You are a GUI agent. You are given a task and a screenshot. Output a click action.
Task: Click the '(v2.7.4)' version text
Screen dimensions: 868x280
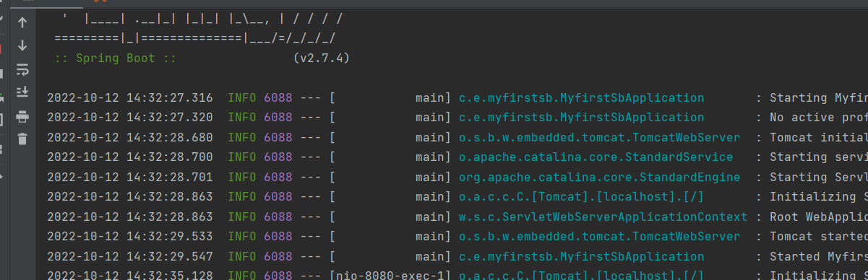click(x=322, y=58)
